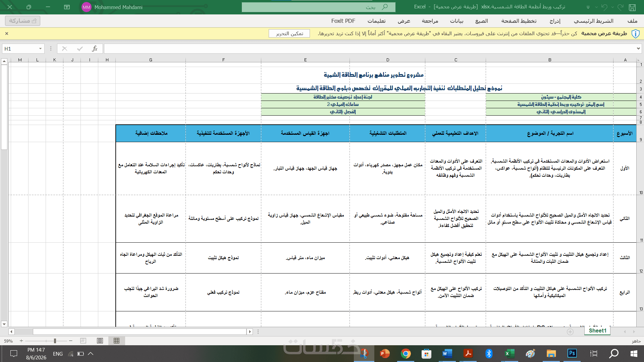The width and height of the screenshot is (644, 362).
Task: Click the search magnifier icon in the search box
Action: [x=385, y=7]
